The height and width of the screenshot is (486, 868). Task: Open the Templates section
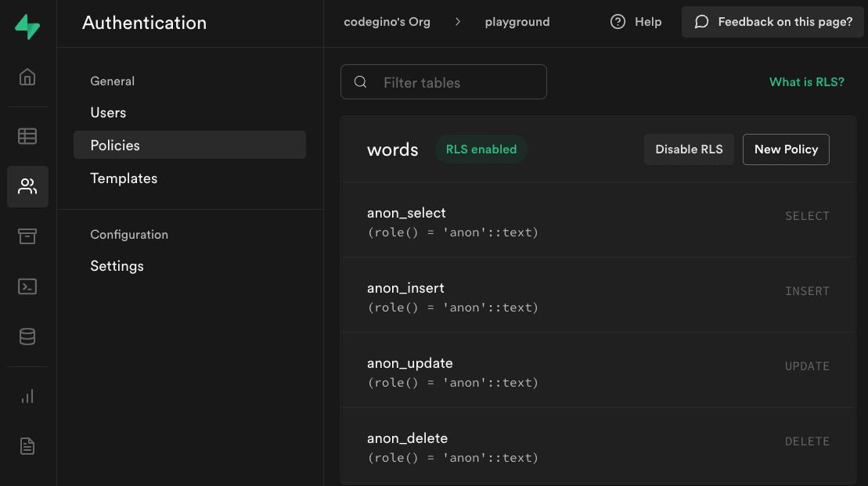(124, 178)
